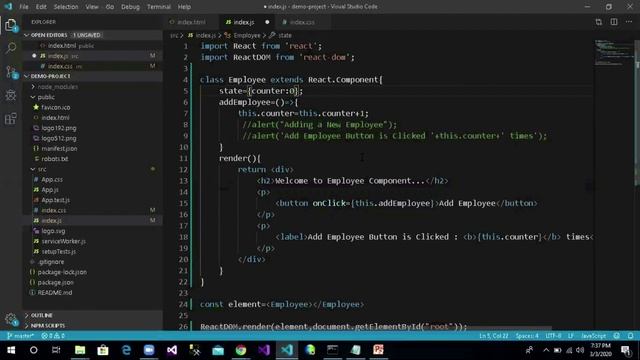Open package.json in the explorer
This screenshot has height=360, width=640.
pyautogui.click(x=56, y=282)
